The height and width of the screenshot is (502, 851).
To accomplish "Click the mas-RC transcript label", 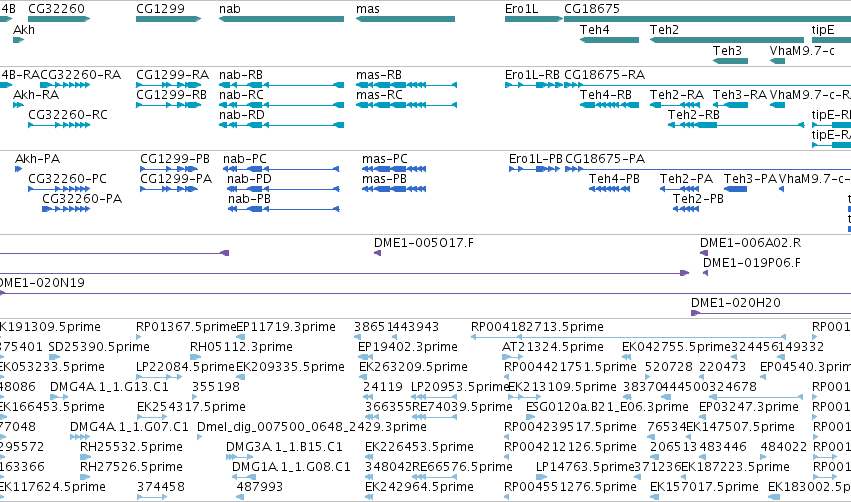I will (x=379, y=94).
